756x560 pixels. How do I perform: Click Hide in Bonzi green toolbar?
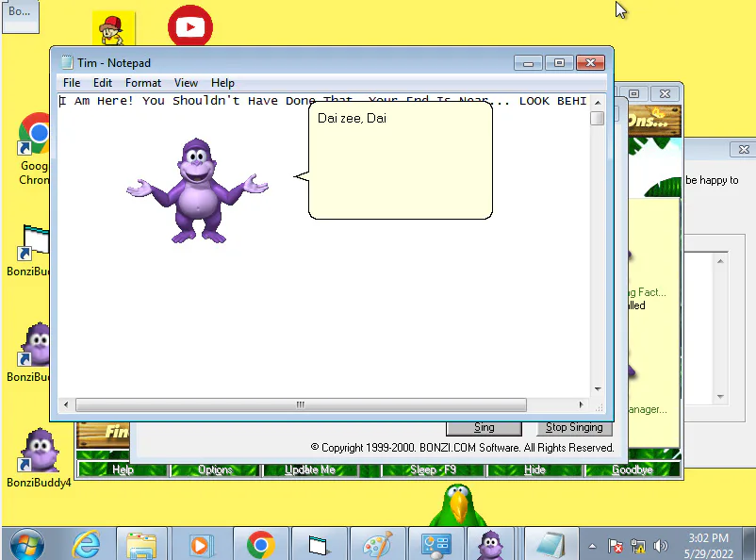coord(534,469)
